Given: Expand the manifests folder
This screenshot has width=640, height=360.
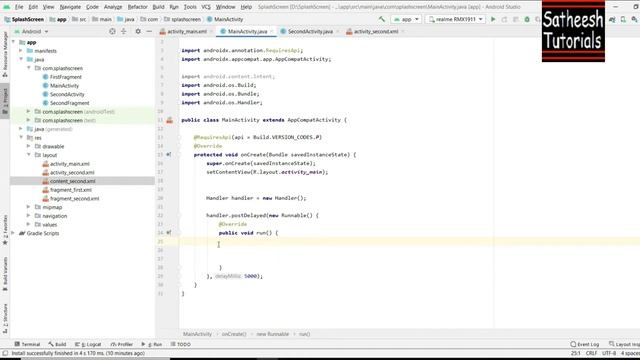Looking at the screenshot, I should tap(21, 51).
